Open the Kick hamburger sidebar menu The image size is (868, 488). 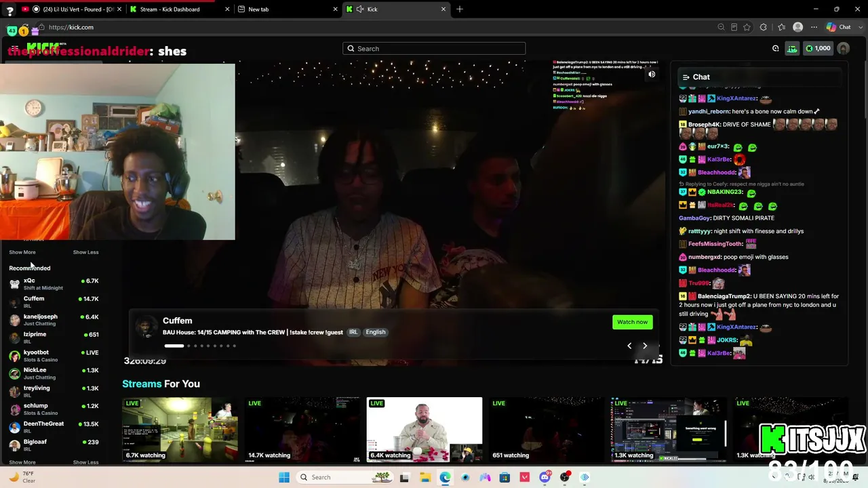pyautogui.click(x=14, y=49)
